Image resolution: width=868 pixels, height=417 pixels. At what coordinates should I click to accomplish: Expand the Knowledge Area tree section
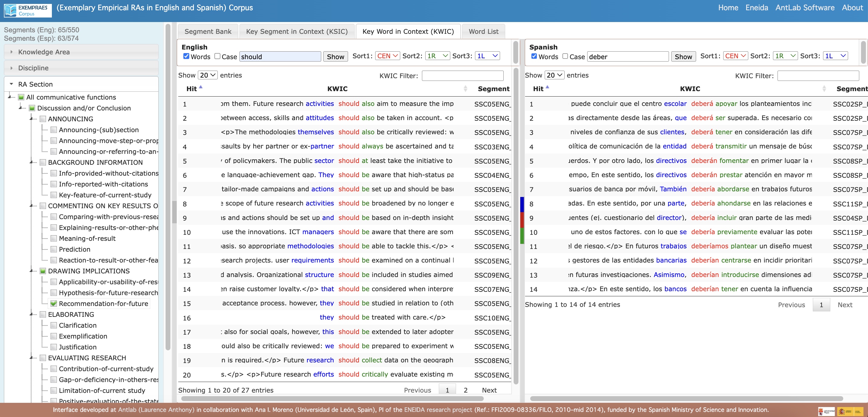(x=11, y=52)
